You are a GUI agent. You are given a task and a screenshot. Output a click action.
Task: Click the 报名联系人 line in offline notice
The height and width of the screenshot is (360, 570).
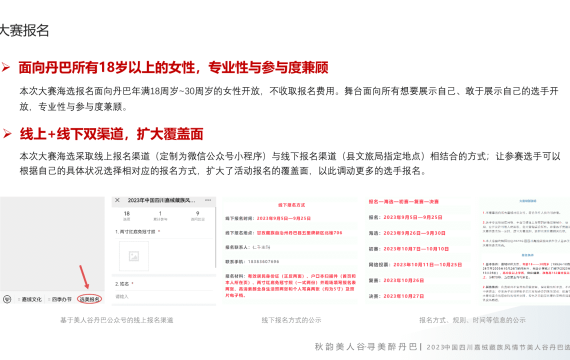pos(248,247)
